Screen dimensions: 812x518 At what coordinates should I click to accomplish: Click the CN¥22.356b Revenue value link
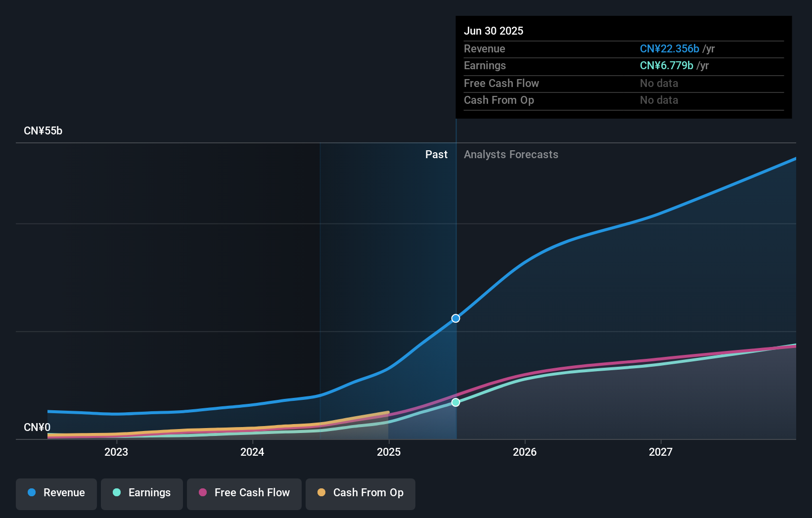point(670,49)
